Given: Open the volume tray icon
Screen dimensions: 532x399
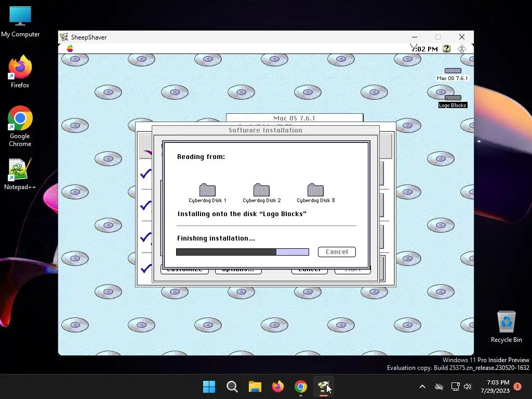Looking at the screenshot, I should point(468,387).
